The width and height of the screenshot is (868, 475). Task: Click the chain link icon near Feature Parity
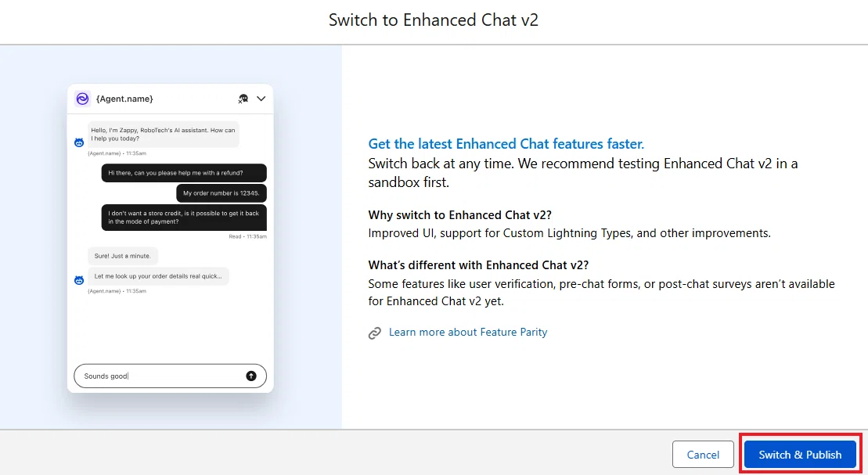pos(375,333)
